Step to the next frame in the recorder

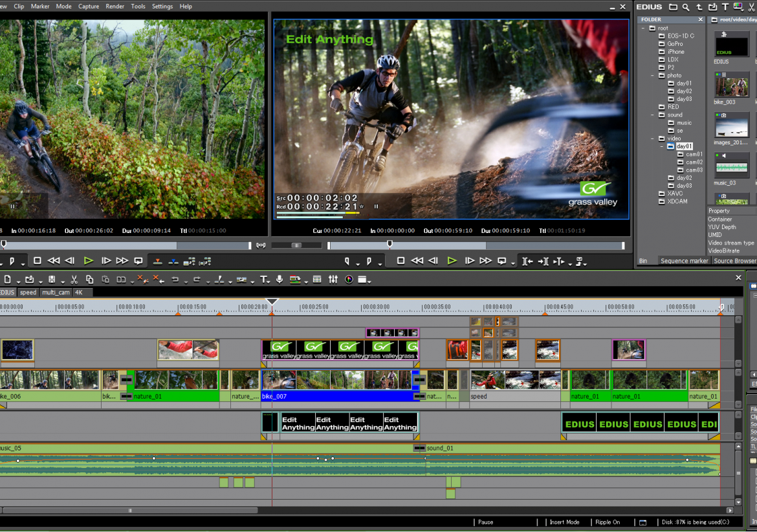pyautogui.click(x=469, y=261)
